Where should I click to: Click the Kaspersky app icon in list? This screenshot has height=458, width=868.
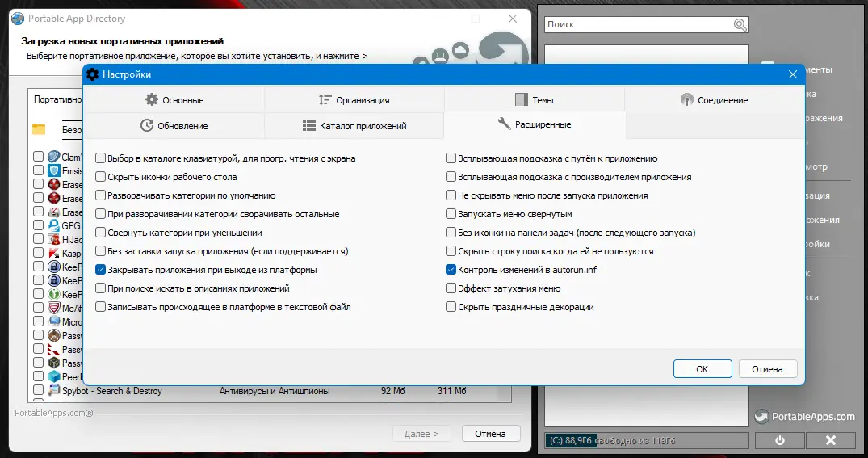pyautogui.click(x=54, y=253)
